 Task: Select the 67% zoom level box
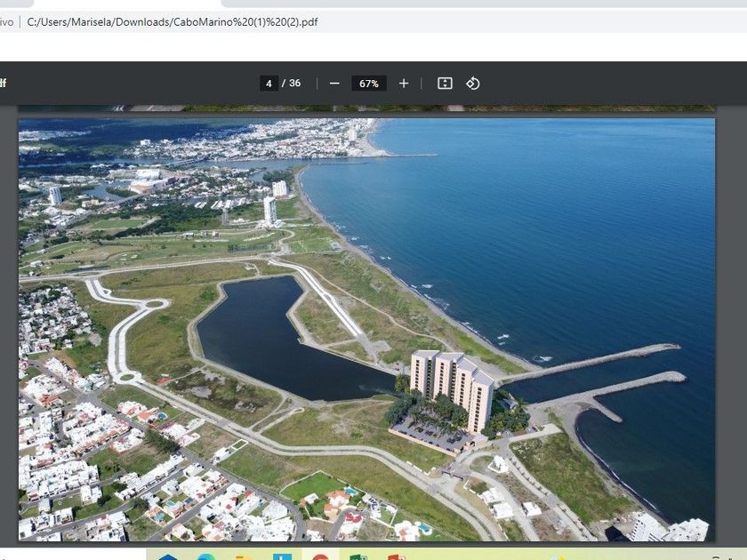point(369,84)
